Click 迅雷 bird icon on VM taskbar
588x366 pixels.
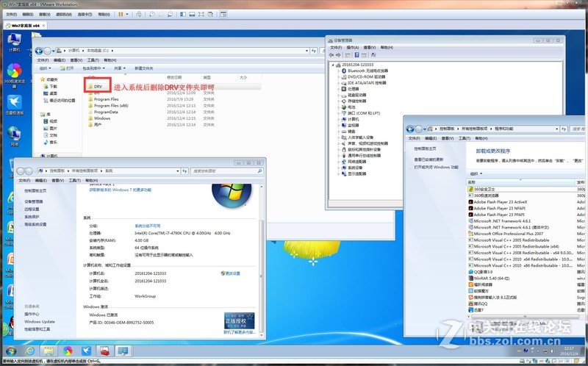86,351
